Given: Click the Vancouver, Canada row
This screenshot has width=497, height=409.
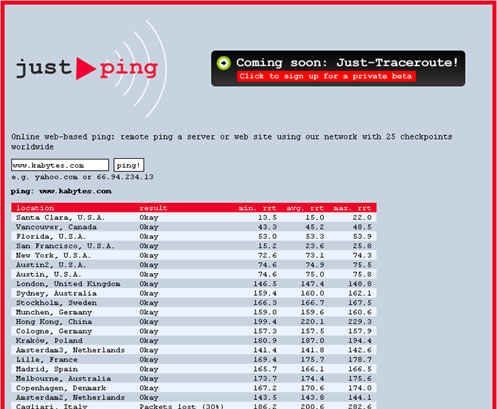Looking at the screenshot, I should pyautogui.click(x=194, y=227).
